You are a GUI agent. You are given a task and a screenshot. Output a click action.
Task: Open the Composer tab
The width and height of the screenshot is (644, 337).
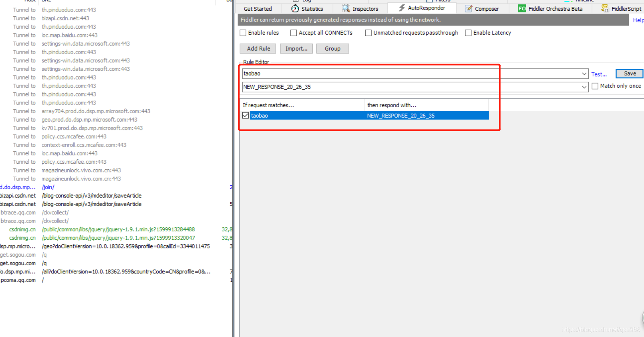click(482, 9)
